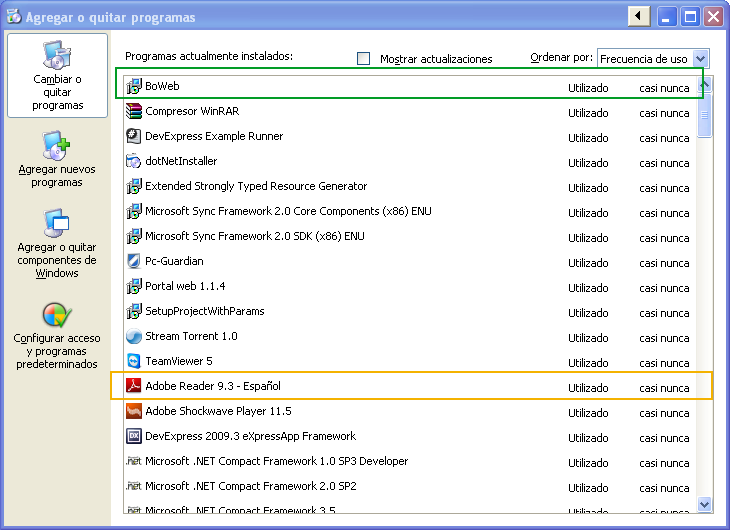This screenshot has width=730, height=530.
Task: Click the dotNetInstaller icon
Action: (x=134, y=161)
